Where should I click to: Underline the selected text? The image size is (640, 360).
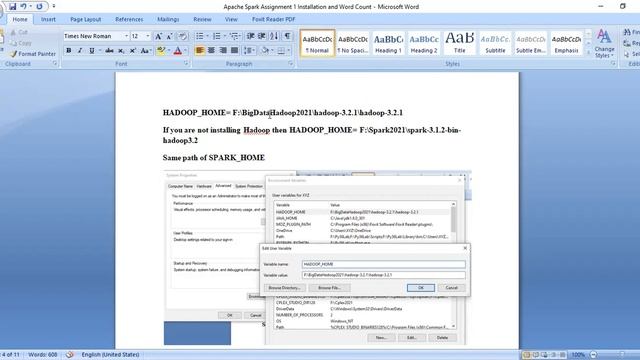[92, 51]
